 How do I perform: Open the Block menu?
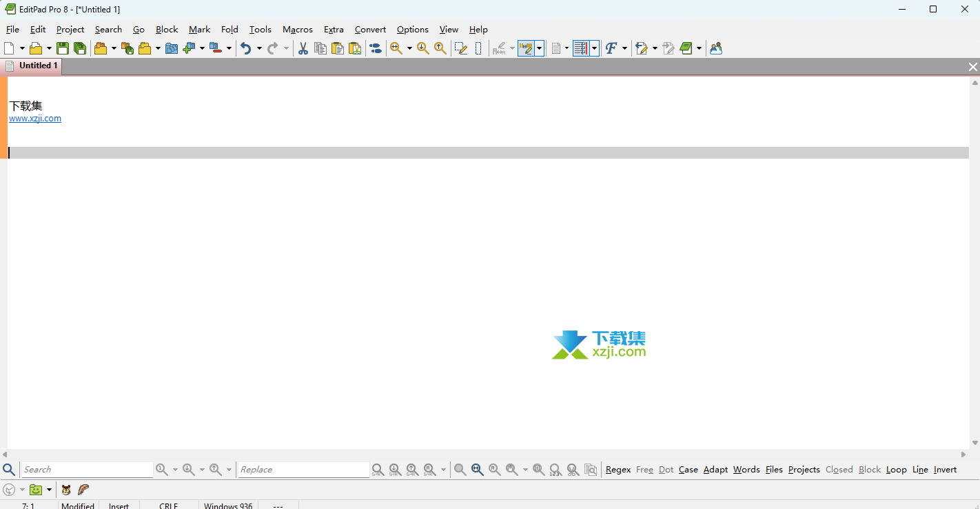coord(167,30)
